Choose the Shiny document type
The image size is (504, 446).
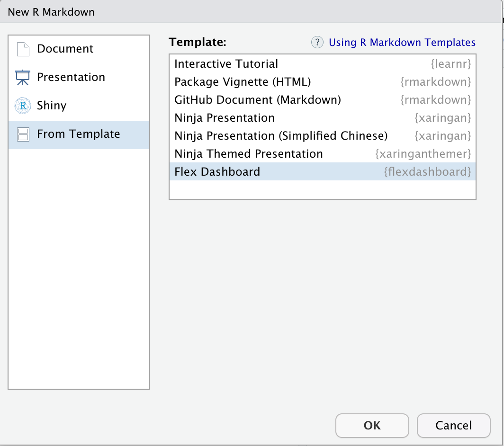52,106
